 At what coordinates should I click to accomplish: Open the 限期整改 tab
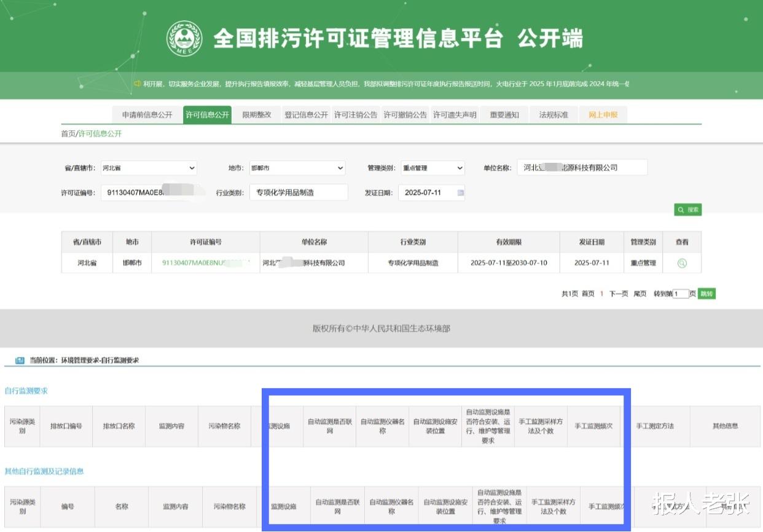[257, 115]
